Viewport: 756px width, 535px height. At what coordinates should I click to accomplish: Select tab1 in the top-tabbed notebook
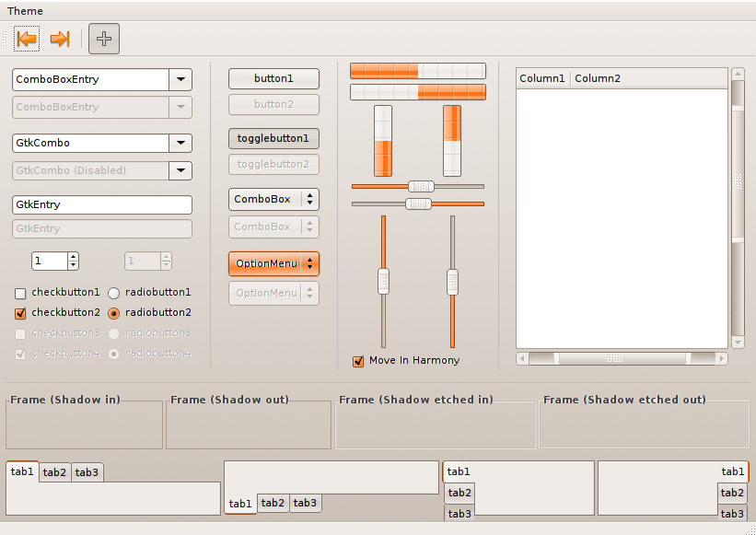(x=22, y=471)
